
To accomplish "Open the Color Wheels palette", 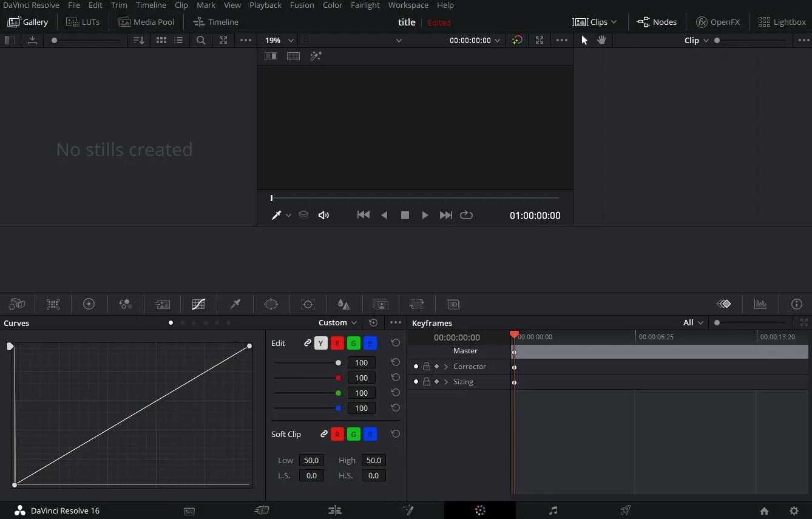I will click(x=89, y=304).
